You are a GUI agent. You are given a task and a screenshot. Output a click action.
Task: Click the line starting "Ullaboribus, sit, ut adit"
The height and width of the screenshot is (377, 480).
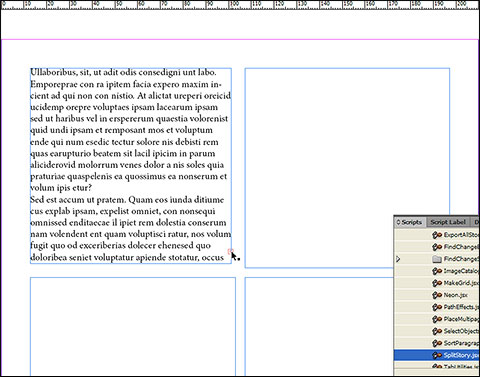click(123, 72)
